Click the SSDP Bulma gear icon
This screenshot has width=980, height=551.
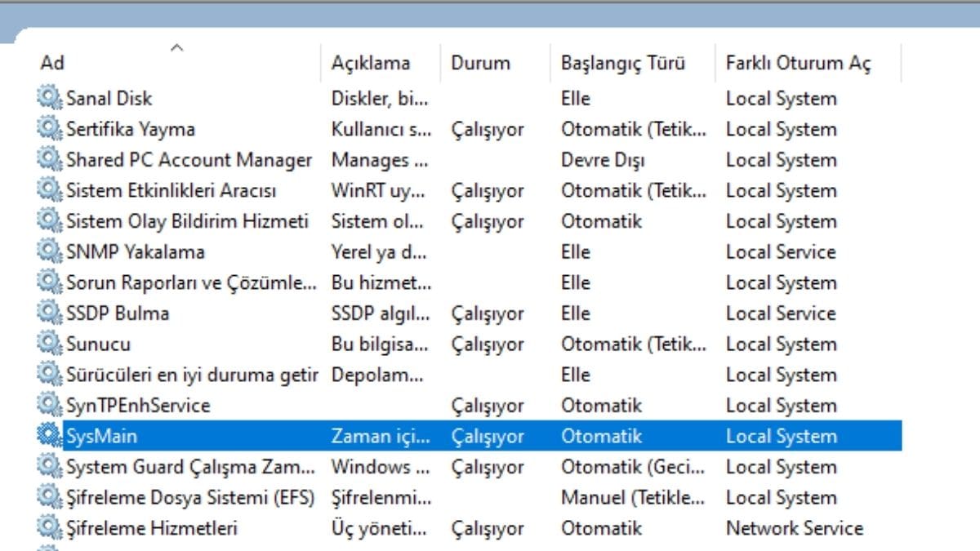point(49,313)
